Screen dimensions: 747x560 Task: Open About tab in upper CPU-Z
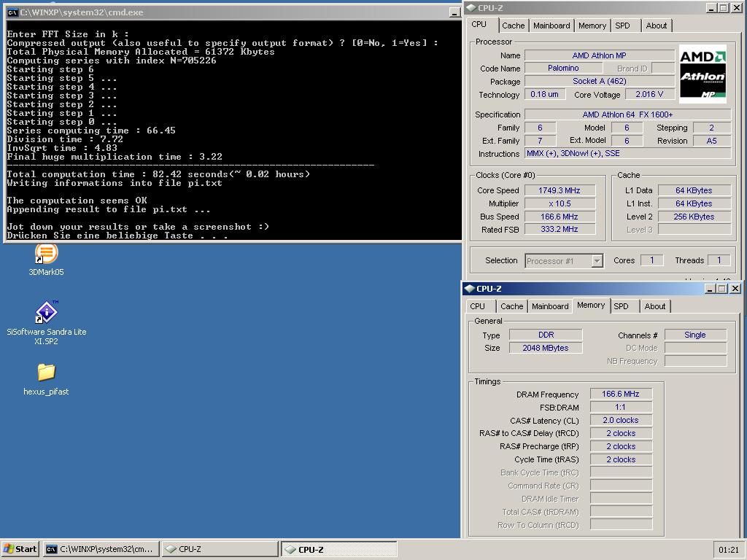(656, 26)
